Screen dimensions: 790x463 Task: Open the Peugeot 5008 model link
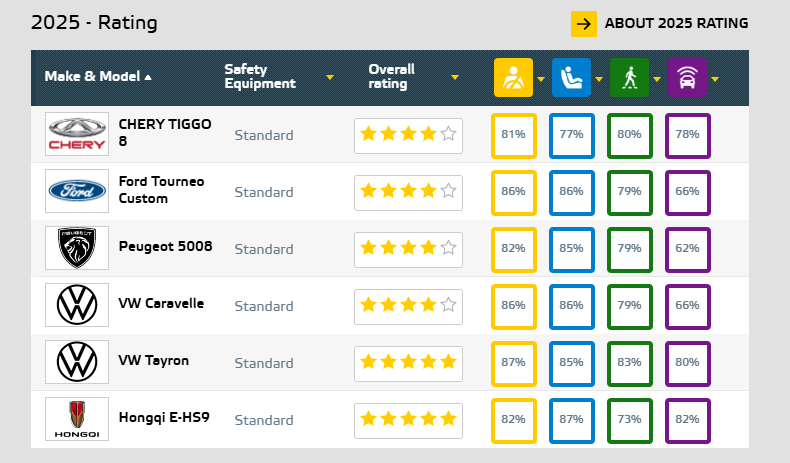point(165,246)
